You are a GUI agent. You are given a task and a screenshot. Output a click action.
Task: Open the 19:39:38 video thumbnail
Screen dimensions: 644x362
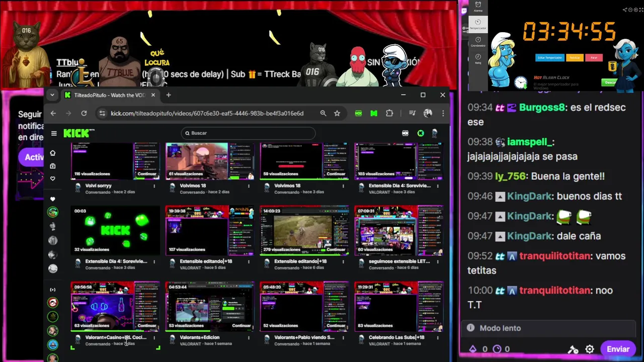click(210, 230)
